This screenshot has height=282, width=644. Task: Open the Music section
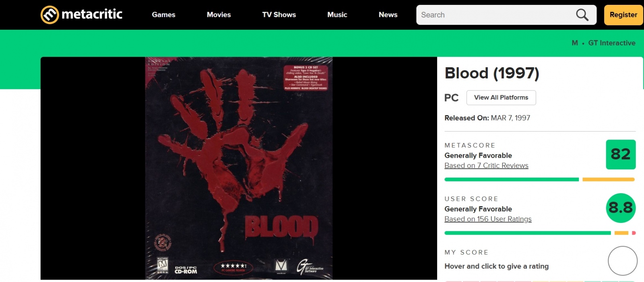pos(337,15)
